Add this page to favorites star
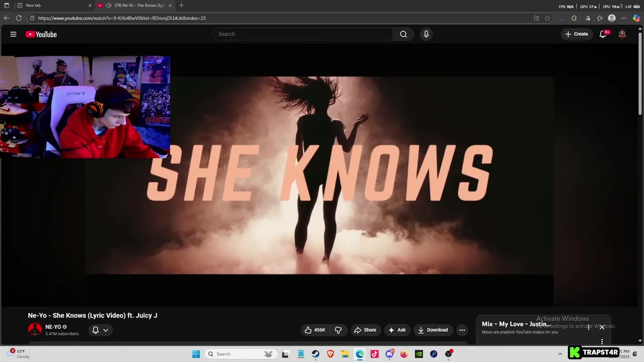The image size is (644, 362). [547, 18]
